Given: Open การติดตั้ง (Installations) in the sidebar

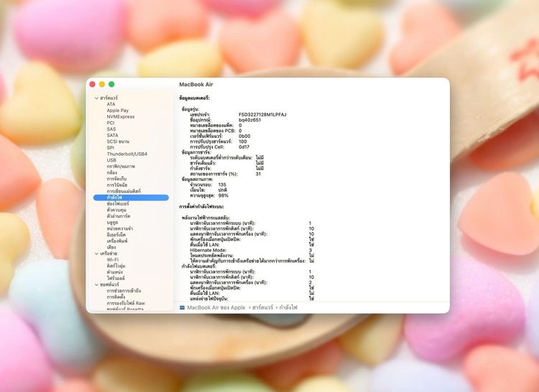Looking at the screenshot, I should (x=116, y=297).
